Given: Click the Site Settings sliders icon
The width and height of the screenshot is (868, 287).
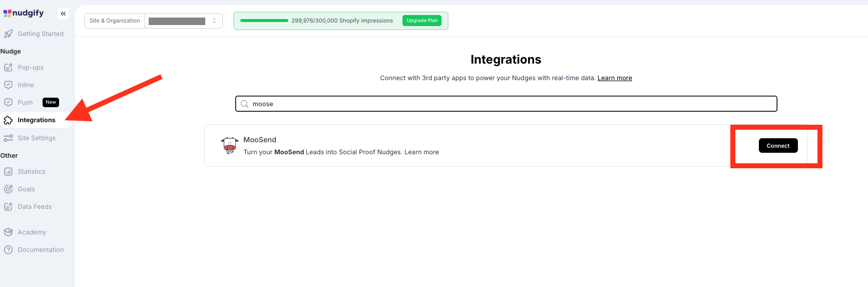Looking at the screenshot, I should tap(9, 138).
